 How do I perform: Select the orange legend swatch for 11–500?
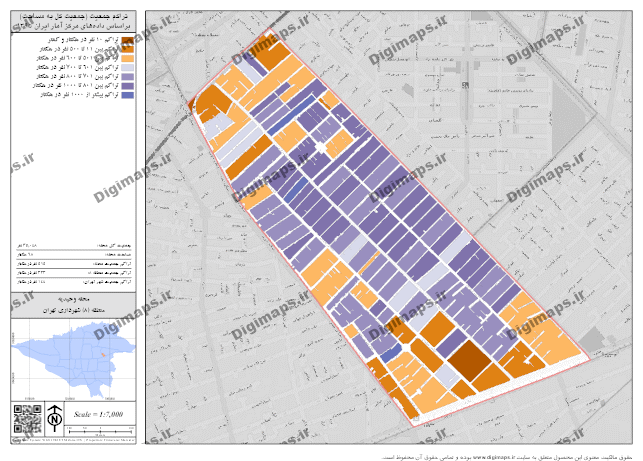(x=128, y=49)
